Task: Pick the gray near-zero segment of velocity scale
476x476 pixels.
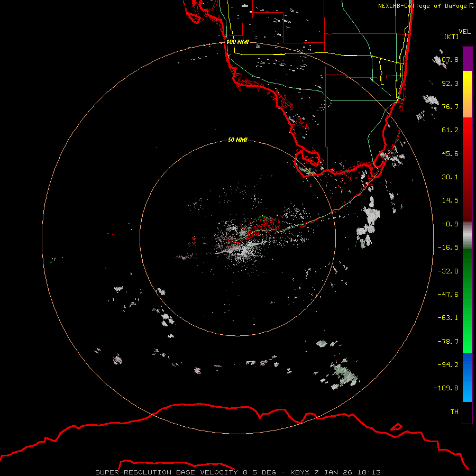Action: click(x=467, y=235)
